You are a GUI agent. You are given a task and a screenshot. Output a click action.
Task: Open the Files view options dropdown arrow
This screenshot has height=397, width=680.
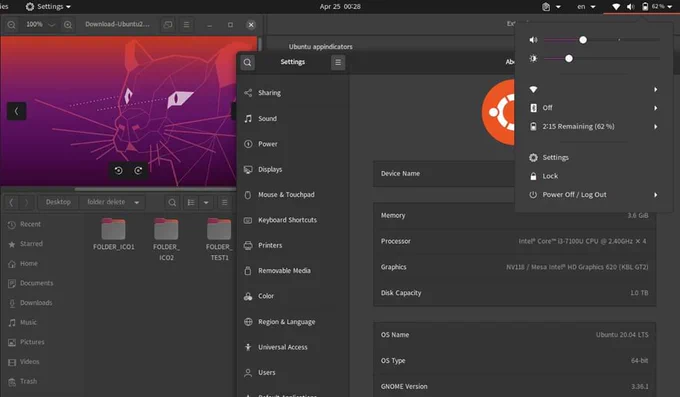(x=206, y=203)
